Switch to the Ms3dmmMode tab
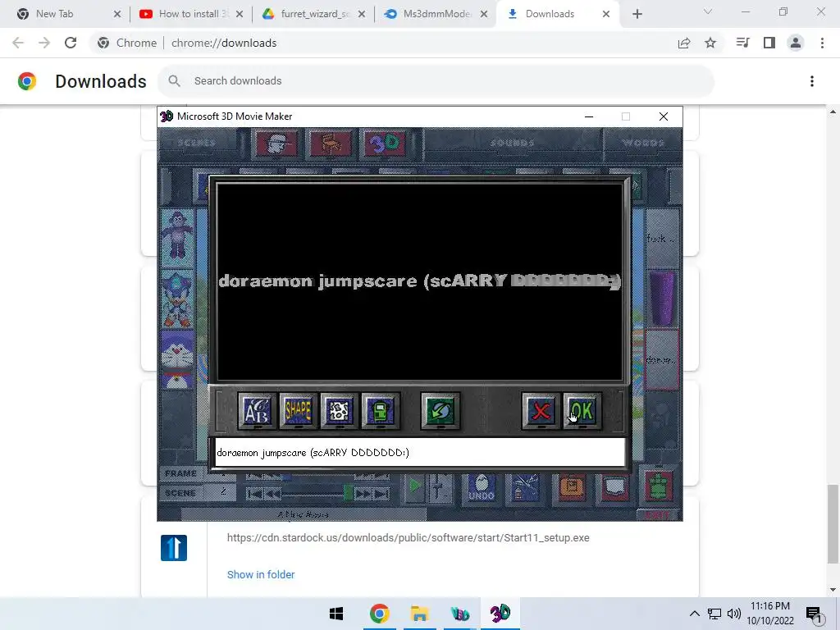 click(437, 14)
